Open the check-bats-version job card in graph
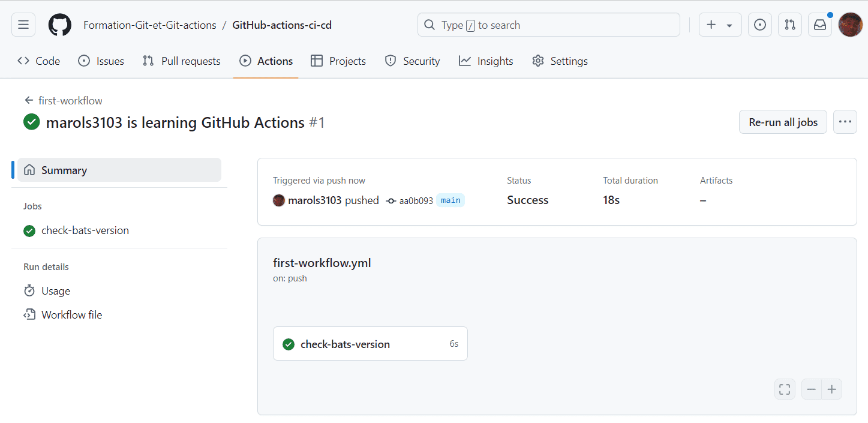The height and width of the screenshot is (423, 868). [x=370, y=344]
